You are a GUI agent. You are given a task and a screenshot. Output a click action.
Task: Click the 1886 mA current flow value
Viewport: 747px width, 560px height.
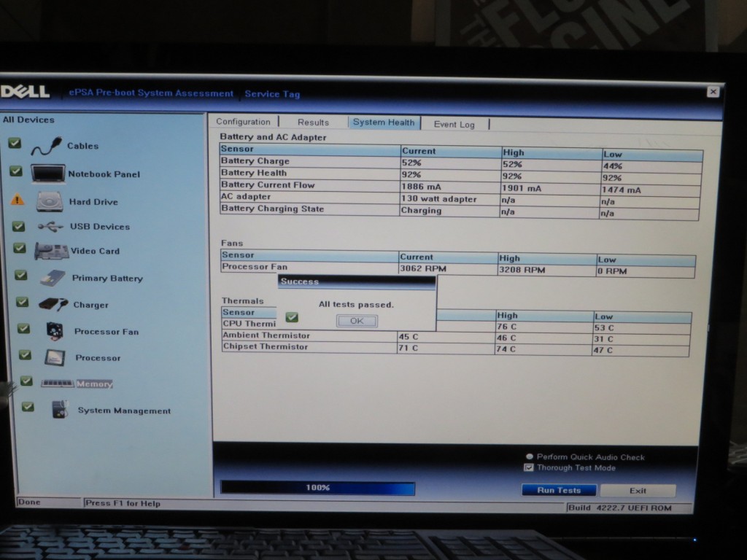tap(421, 187)
